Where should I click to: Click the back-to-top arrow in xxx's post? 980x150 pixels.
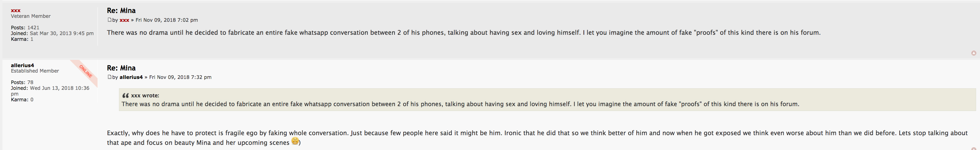[974, 53]
